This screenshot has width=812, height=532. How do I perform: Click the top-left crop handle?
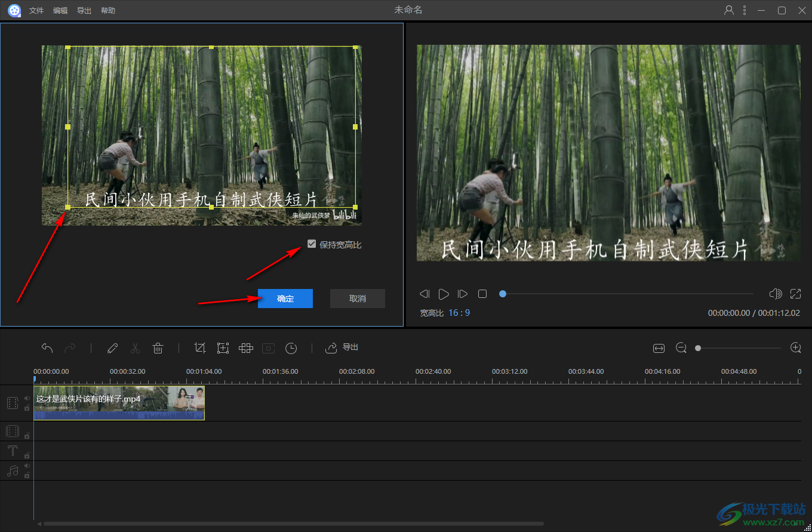pyautogui.click(x=67, y=47)
